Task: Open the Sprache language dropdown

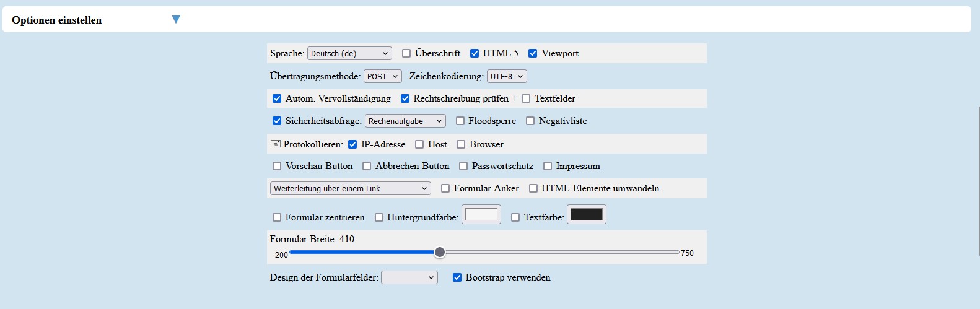Action: point(349,54)
